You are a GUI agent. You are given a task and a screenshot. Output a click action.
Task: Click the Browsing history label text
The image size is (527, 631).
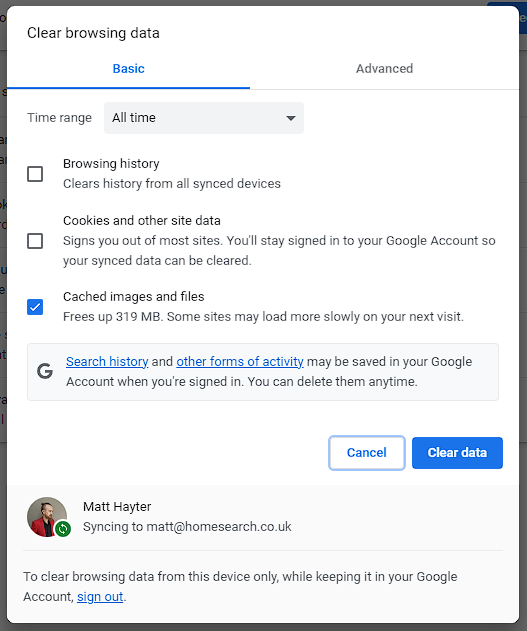point(111,163)
